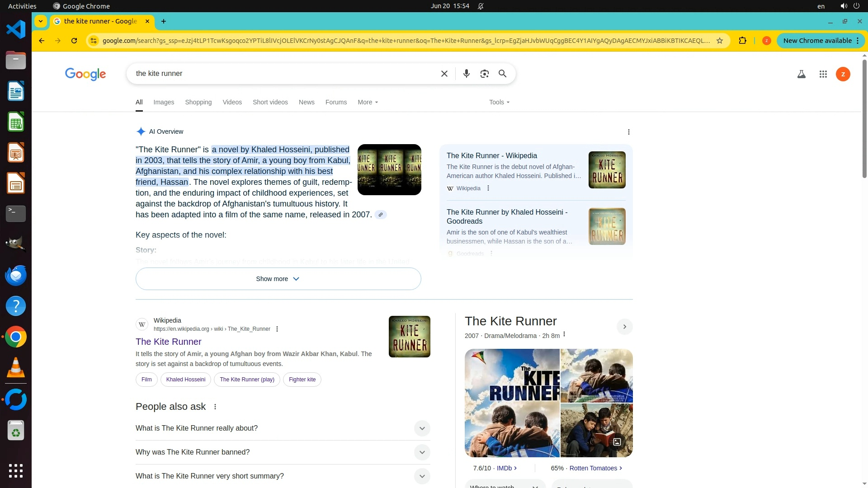Viewport: 868px width, 488px height.
Task: Open Google Lens image search
Action: (484, 74)
